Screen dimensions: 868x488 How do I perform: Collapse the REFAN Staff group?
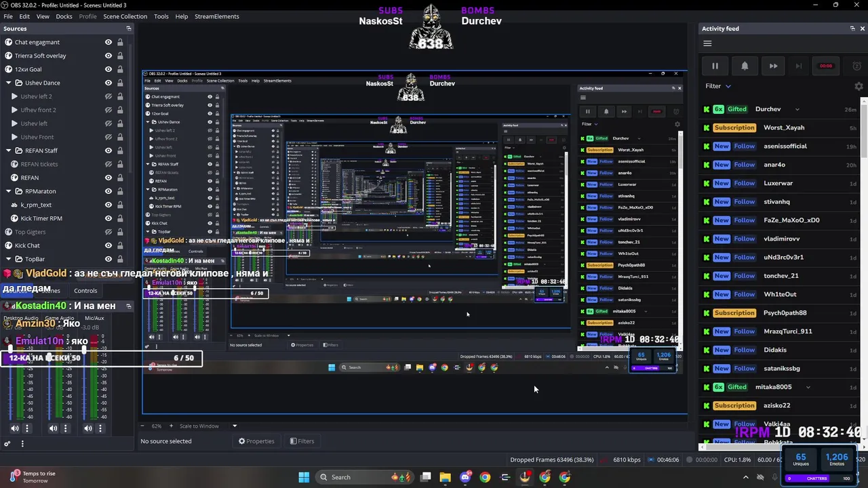(x=9, y=150)
